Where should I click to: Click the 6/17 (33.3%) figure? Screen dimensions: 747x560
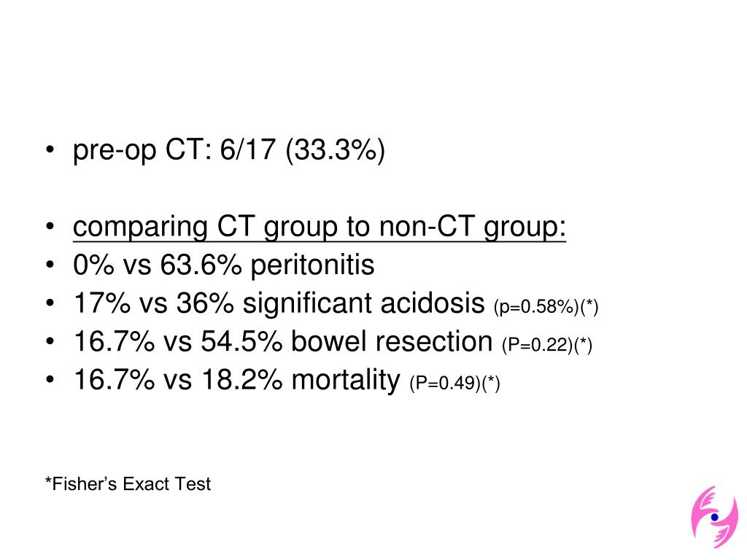click(302, 150)
